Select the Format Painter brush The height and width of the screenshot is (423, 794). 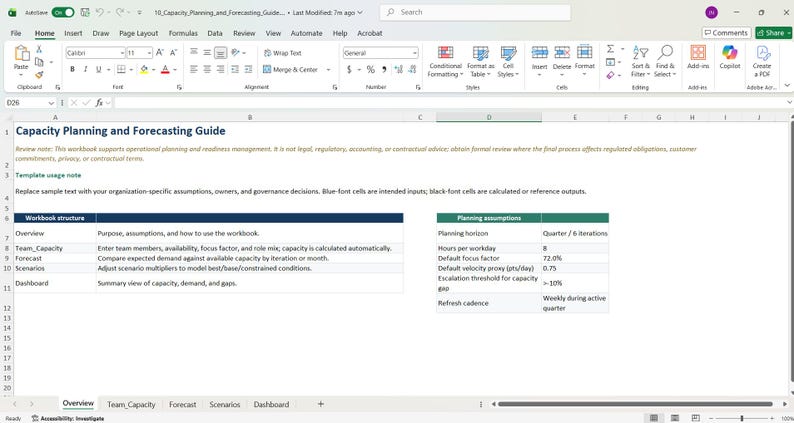pos(39,74)
